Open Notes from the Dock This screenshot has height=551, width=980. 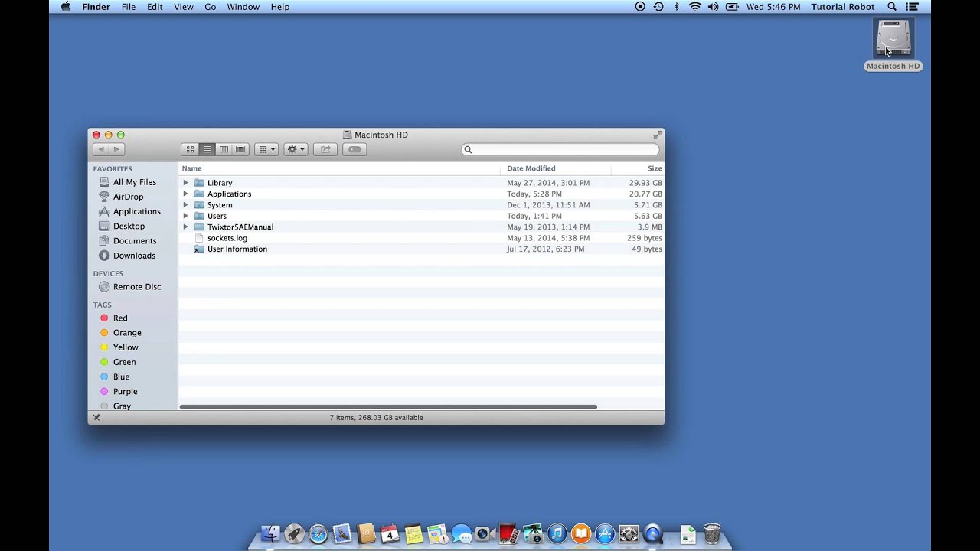click(x=413, y=533)
